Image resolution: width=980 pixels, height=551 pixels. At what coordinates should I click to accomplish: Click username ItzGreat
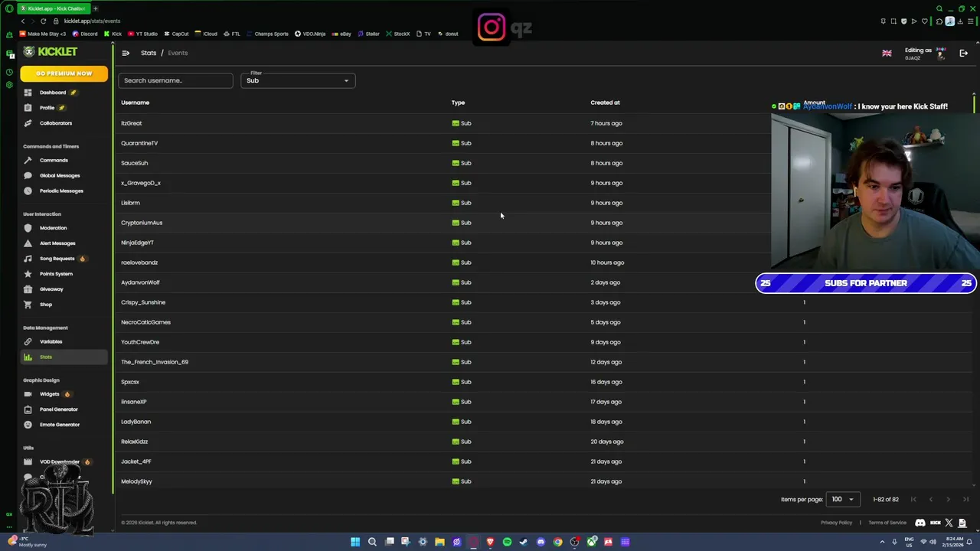pos(131,123)
